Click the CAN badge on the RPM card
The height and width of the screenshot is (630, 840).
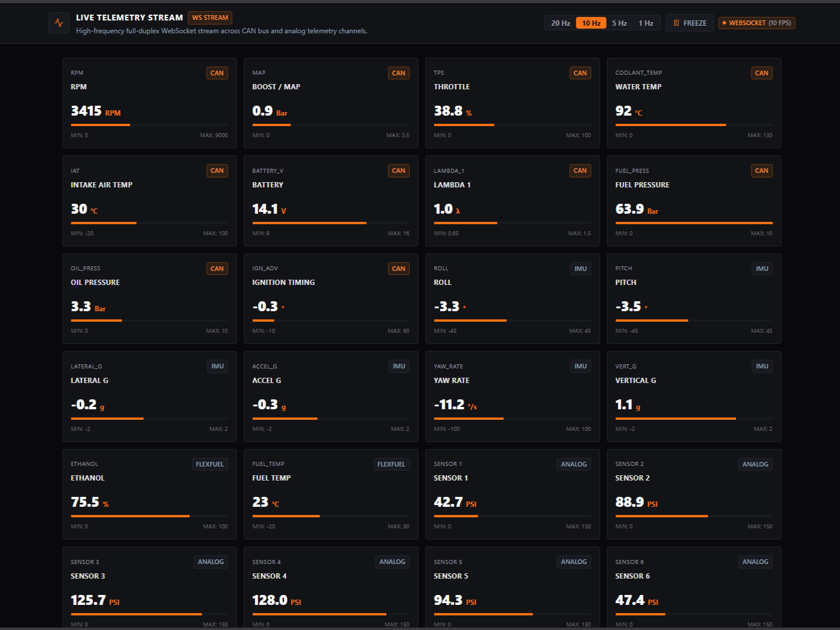click(217, 73)
